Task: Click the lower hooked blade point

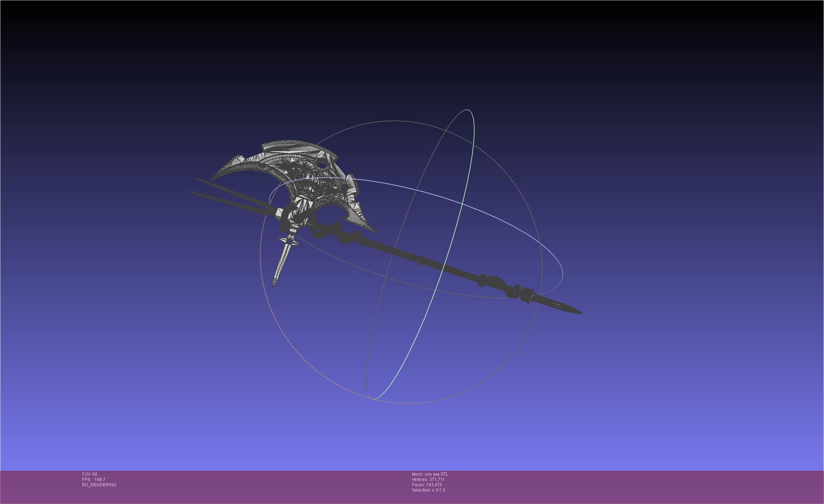Action: pos(374,231)
